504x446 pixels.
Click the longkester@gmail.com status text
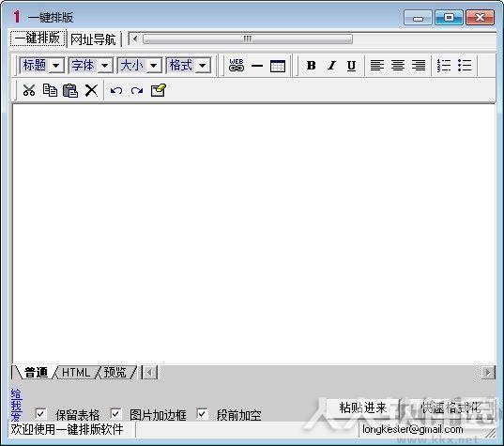413,429
